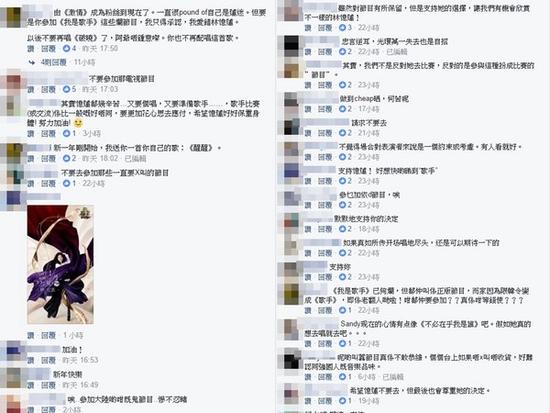This screenshot has height=413, width=550.
Task: Expand the 4則回覆 replies thread
Action: [54, 62]
